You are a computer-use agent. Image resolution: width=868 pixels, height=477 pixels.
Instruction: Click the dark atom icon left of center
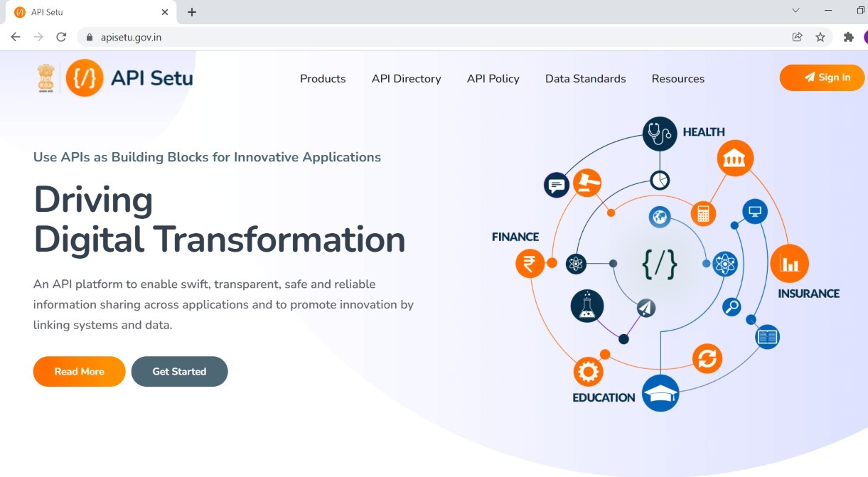(x=576, y=264)
